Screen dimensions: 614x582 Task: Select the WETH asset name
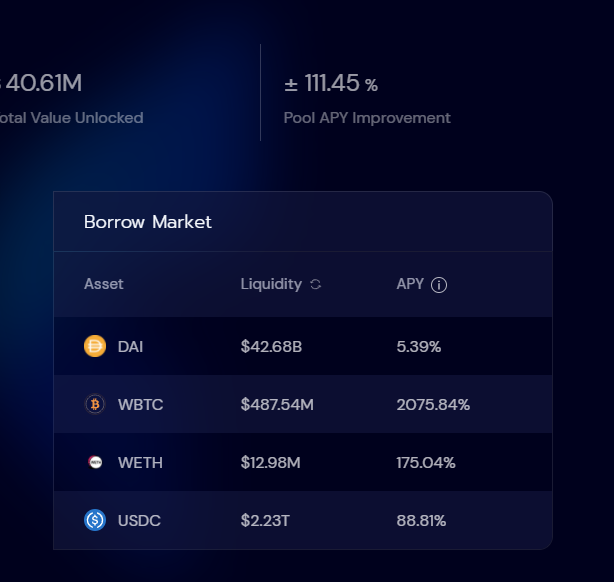tap(140, 463)
